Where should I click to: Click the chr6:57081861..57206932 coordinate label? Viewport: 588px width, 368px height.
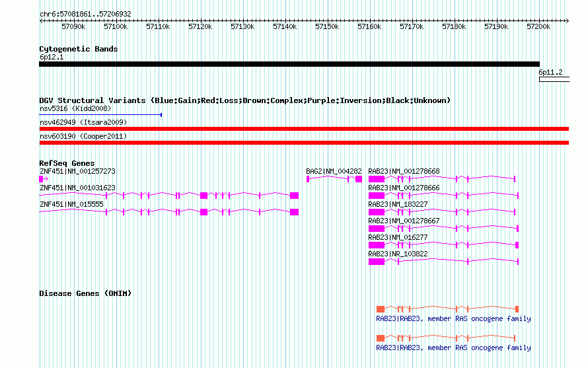tap(85, 14)
